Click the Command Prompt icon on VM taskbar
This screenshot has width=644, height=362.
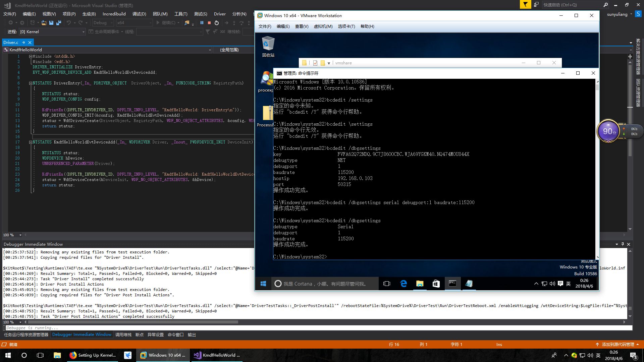(452, 284)
